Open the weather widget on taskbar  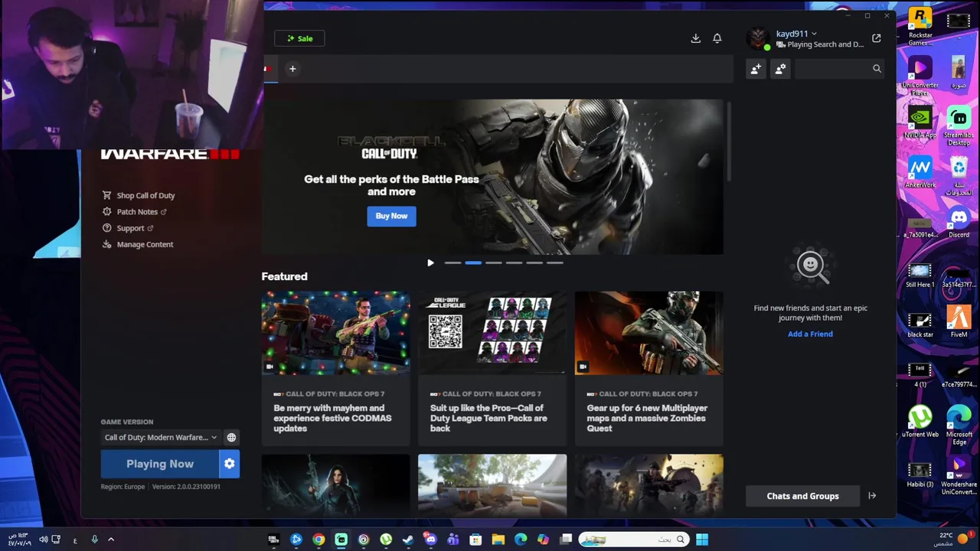[953, 540]
